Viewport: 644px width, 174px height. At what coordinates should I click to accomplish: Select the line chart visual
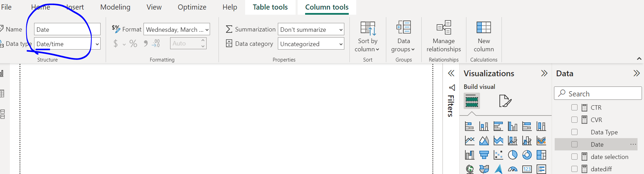[x=469, y=140]
